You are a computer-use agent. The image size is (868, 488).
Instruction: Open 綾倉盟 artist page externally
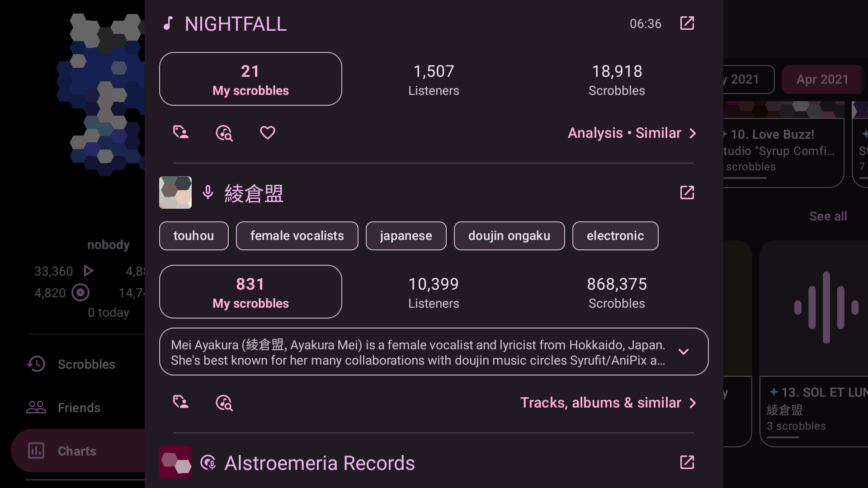(x=687, y=192)
